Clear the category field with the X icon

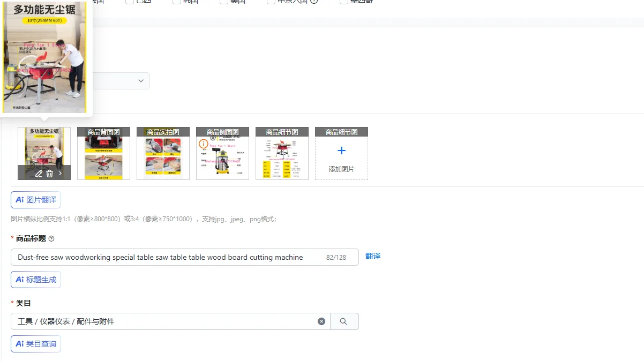pos(321,321)
